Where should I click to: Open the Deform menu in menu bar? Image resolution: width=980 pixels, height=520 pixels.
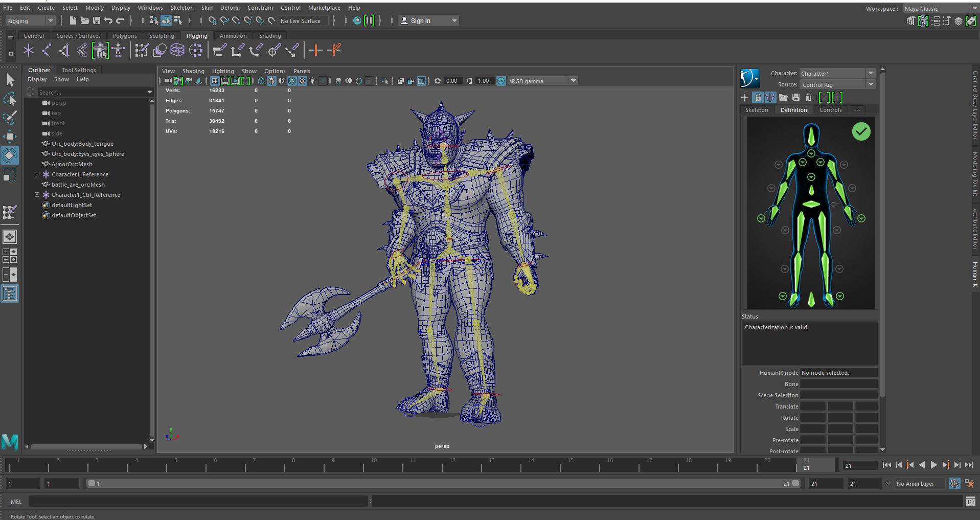(230, 8)
